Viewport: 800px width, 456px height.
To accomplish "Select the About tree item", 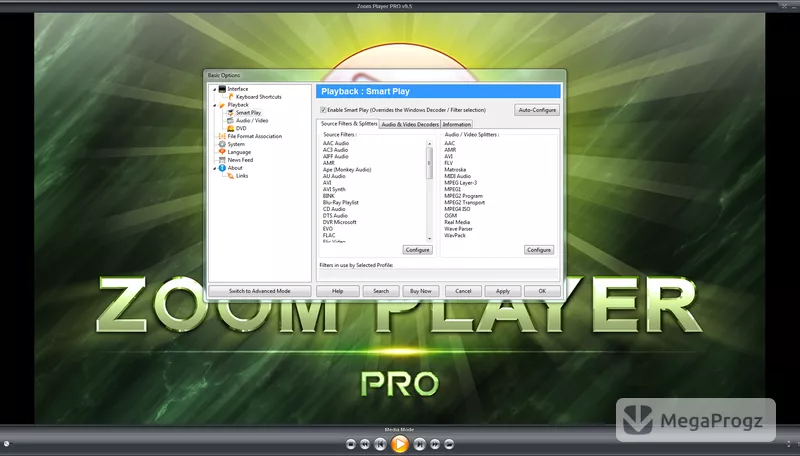I will pos(235,168).
